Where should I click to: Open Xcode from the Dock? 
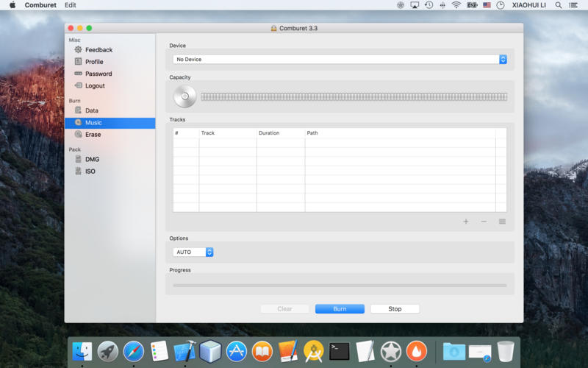point(185,352)
